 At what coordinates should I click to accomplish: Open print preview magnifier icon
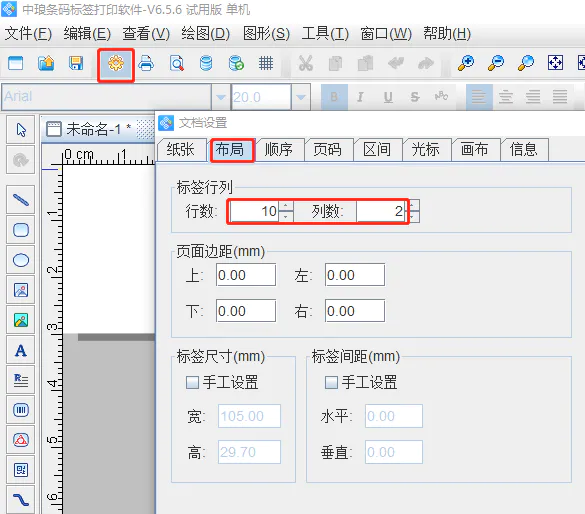click(176, 63)
